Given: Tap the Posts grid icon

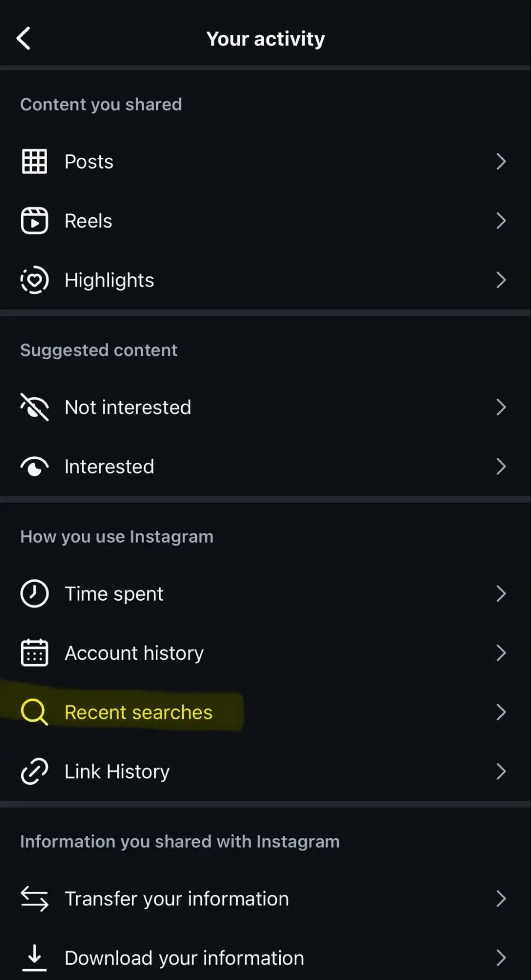Looking at the screenshot, I should [x=34, y=161].
